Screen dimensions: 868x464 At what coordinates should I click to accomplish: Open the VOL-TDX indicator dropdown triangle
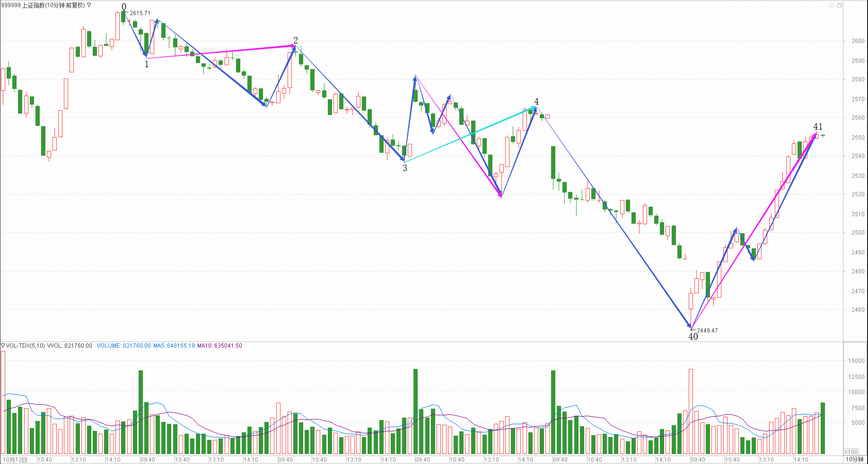click(x=3, y=346)
